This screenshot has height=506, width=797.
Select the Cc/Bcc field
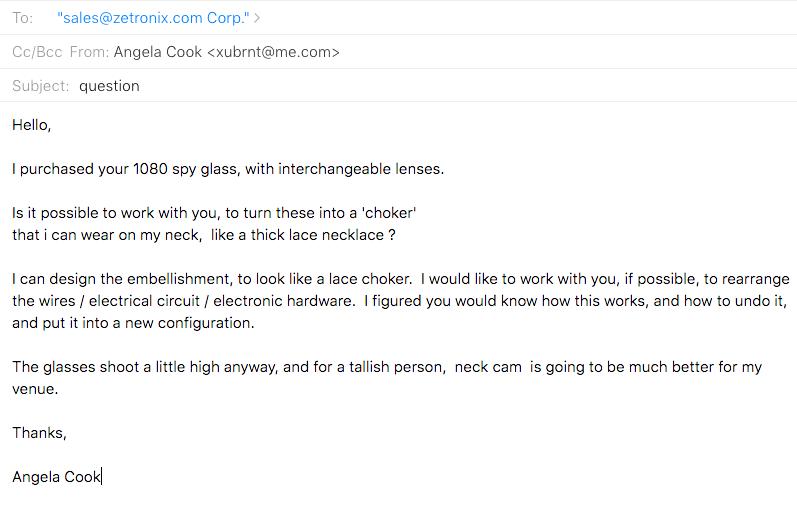[37, 52]
